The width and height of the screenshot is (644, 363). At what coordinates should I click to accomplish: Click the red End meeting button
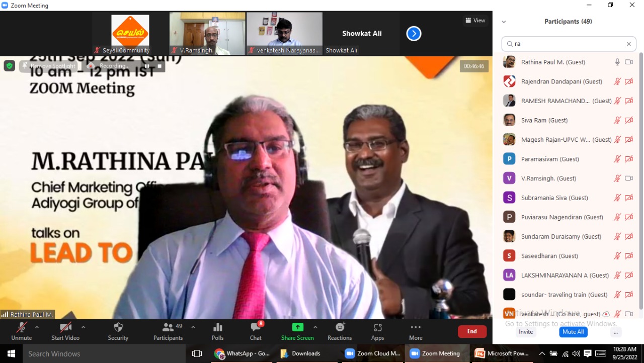click(x=472, y=331)
